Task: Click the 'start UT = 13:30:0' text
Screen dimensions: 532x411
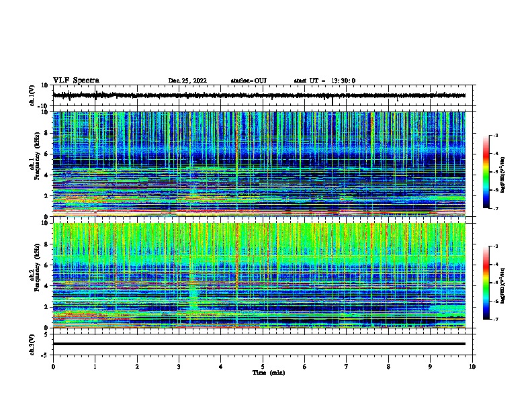Action: point(324,81)
